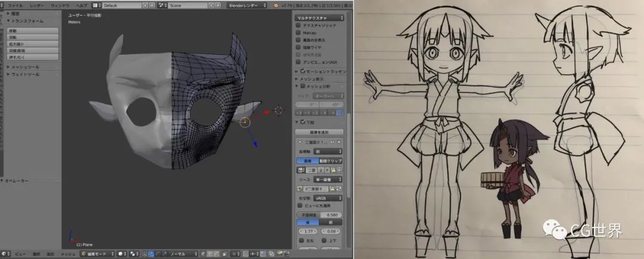Open the レンダー menu
Viewport: 644px width, 259px height.
pos(36,5)
